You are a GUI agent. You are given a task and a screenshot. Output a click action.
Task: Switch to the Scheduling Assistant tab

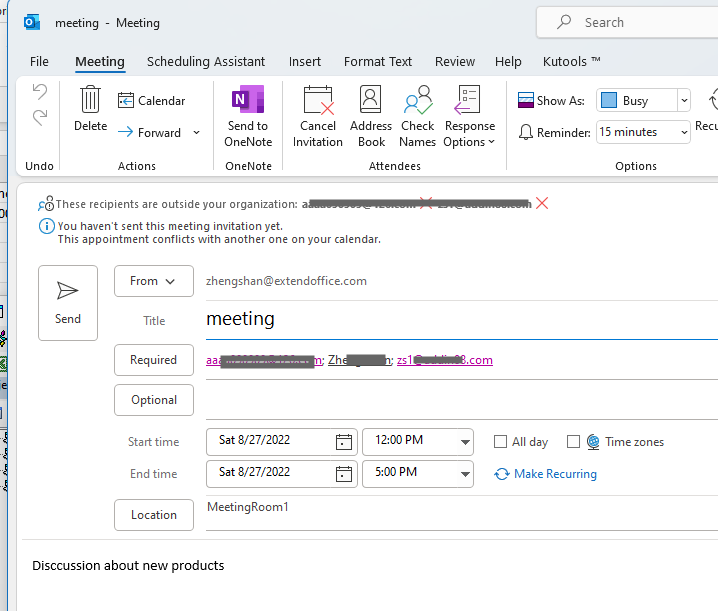(x=206, y=61)
